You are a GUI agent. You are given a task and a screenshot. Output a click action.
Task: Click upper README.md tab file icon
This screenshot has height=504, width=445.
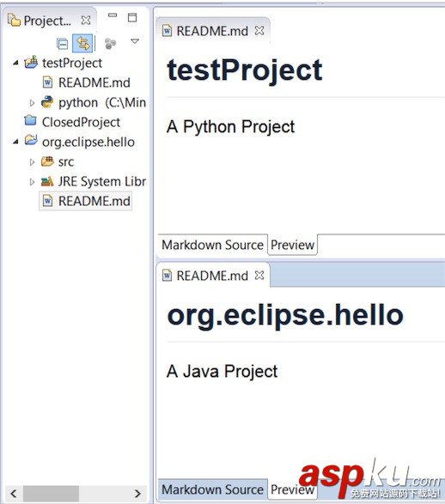point(167,31)
